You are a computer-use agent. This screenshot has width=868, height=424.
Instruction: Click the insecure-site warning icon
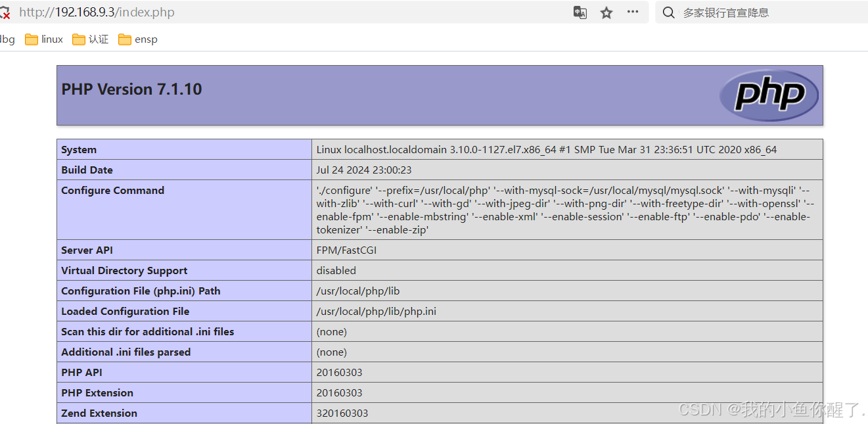tap(5, 12)
